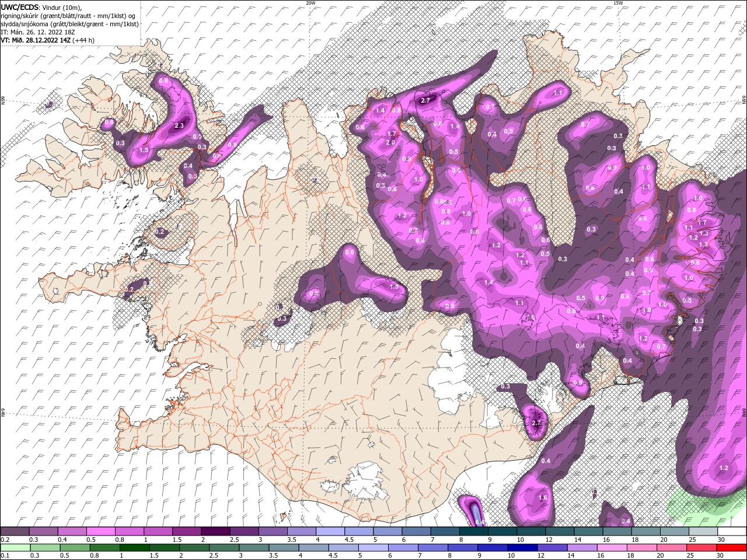Pick the red lower legend swatch labeled 30

click(731, 547)
